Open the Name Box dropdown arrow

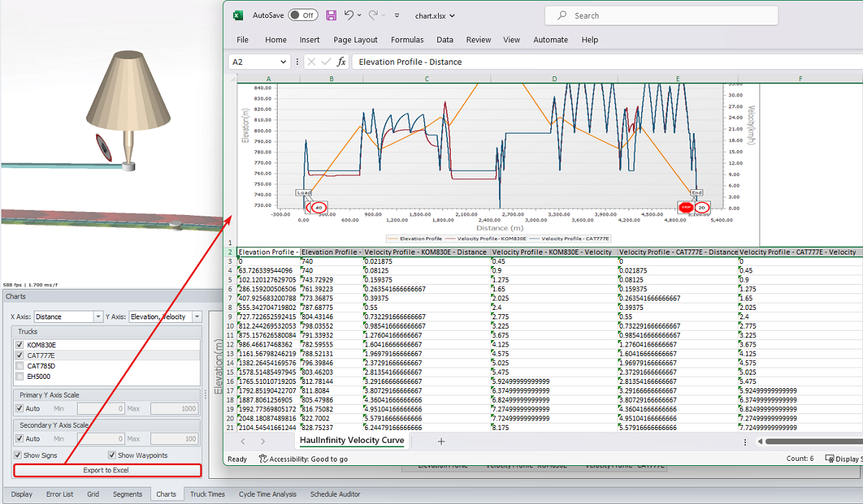pos(283,62)
